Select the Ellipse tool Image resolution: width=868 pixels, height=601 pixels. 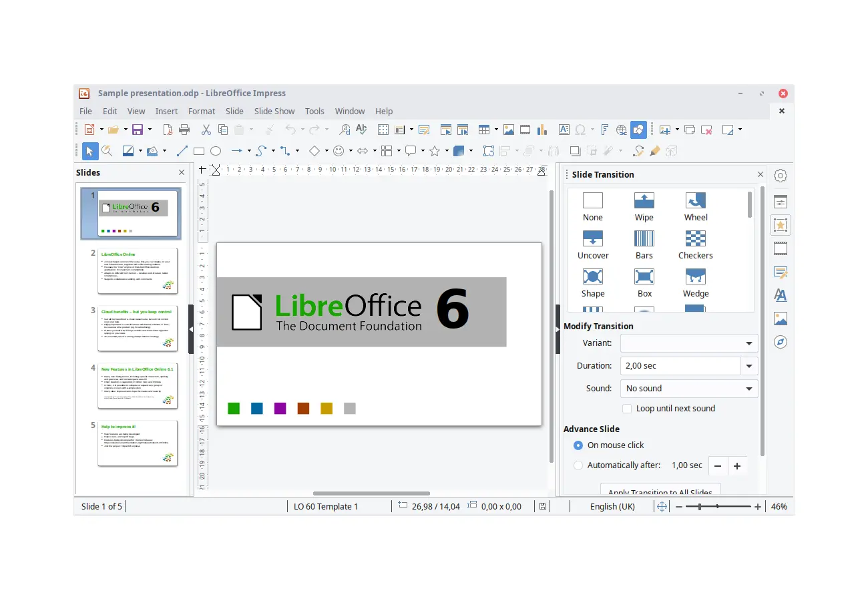pyautogui.click(x=216, y=151)
